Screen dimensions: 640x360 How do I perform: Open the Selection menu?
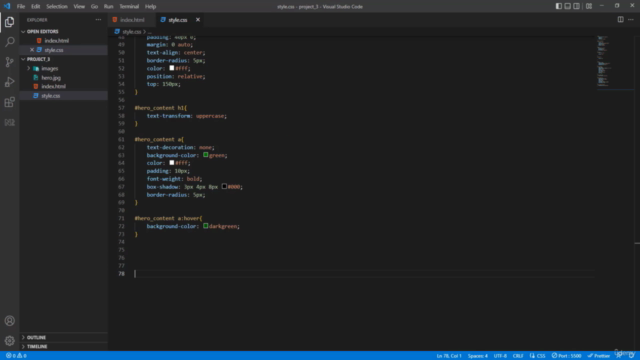tap(57, 7)
